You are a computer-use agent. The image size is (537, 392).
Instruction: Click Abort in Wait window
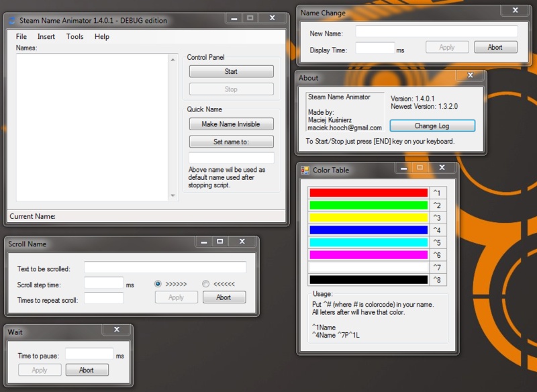[87, 370]
